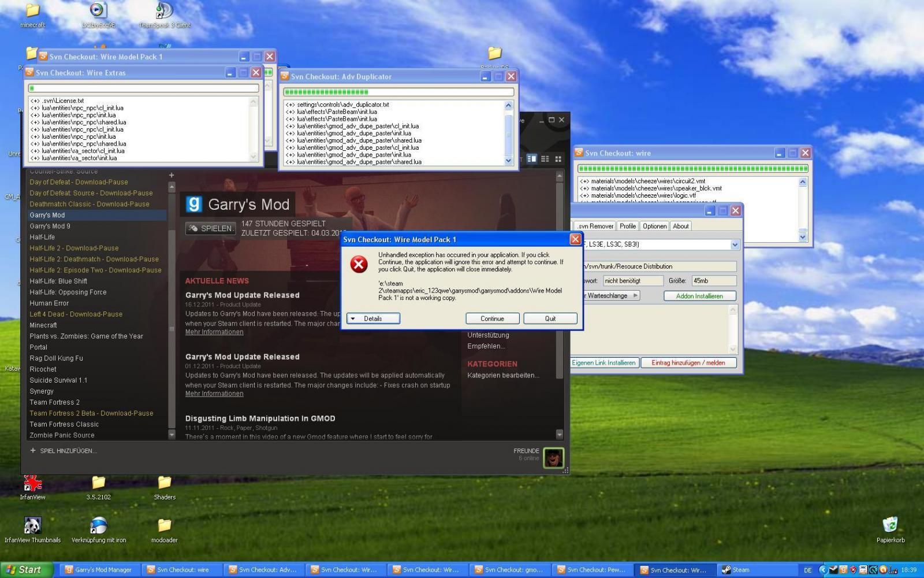The image size is (924, 578).
Task: Click the 18:39 clock in the system tray
Action: click(908, 570)
